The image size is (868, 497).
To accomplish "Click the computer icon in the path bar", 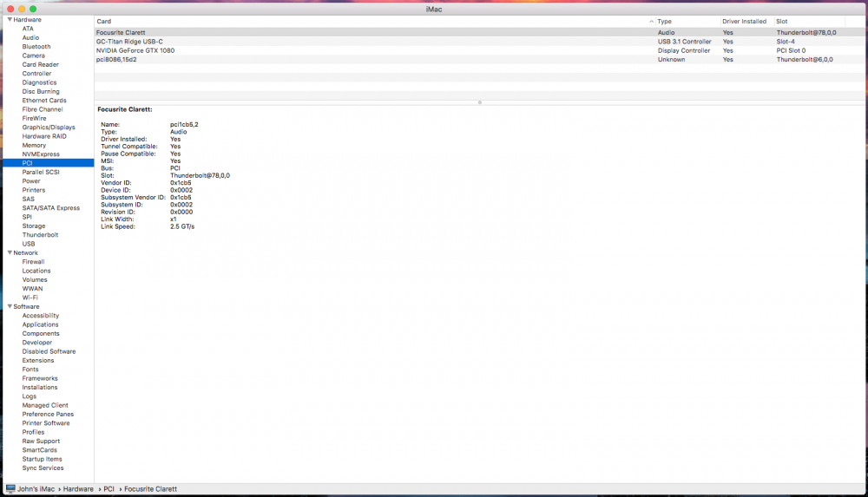I will point(10,488).
